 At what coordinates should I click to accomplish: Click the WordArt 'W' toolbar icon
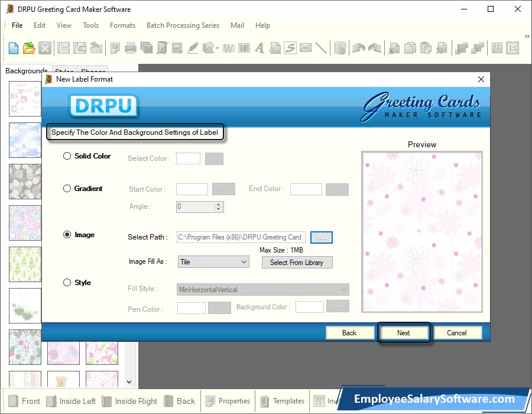229,48
